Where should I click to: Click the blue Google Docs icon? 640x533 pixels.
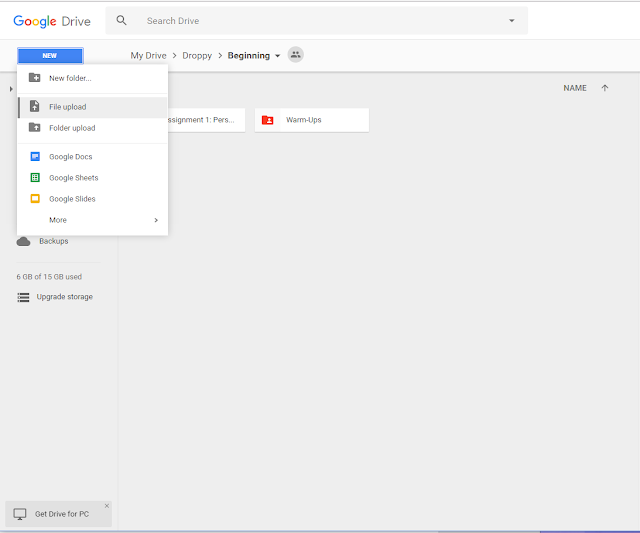(x=35, y=156)
